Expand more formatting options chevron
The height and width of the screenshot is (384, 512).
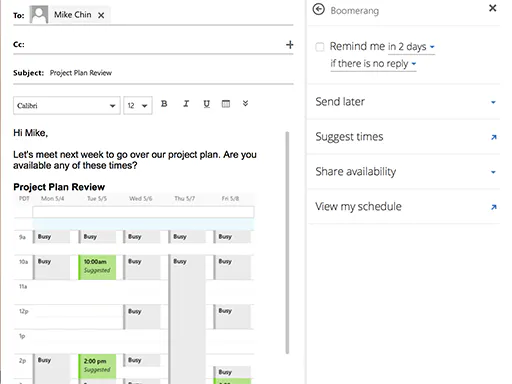tap(245, 103)
